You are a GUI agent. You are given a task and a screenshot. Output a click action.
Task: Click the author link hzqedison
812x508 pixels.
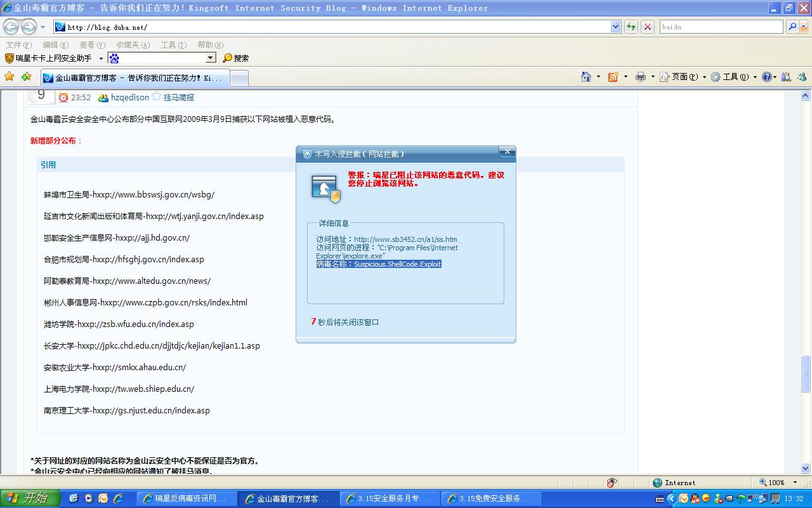click(130, 97)
